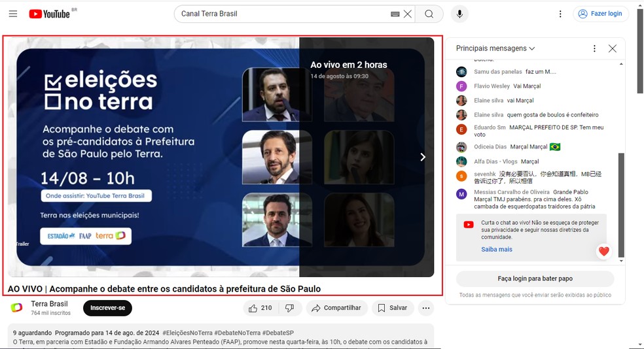Click the Compartilhar share button

336,308
